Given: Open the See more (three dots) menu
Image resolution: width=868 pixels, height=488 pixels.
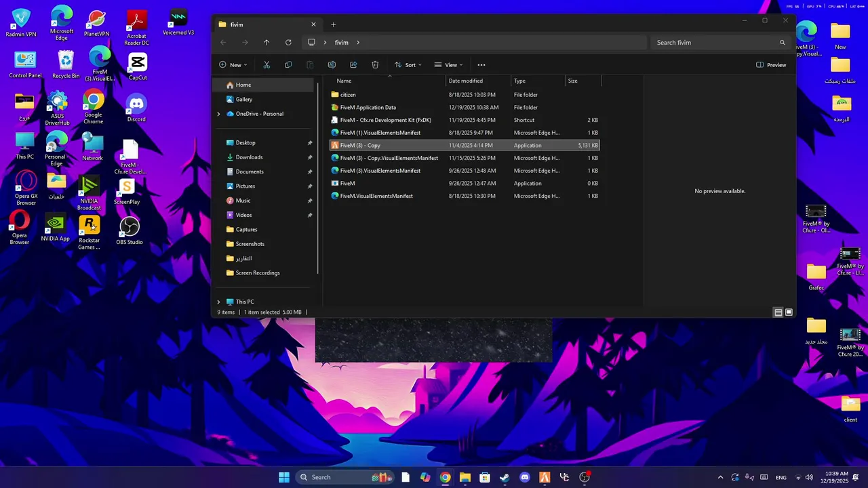Looking at the screenshot, I should pyautogui.click(x=481, y=65).
